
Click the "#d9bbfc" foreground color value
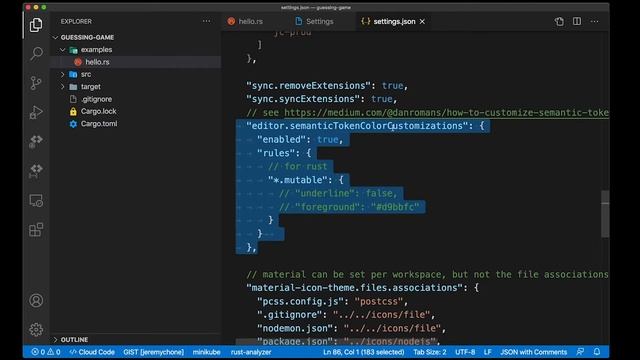tap(395, 207)
